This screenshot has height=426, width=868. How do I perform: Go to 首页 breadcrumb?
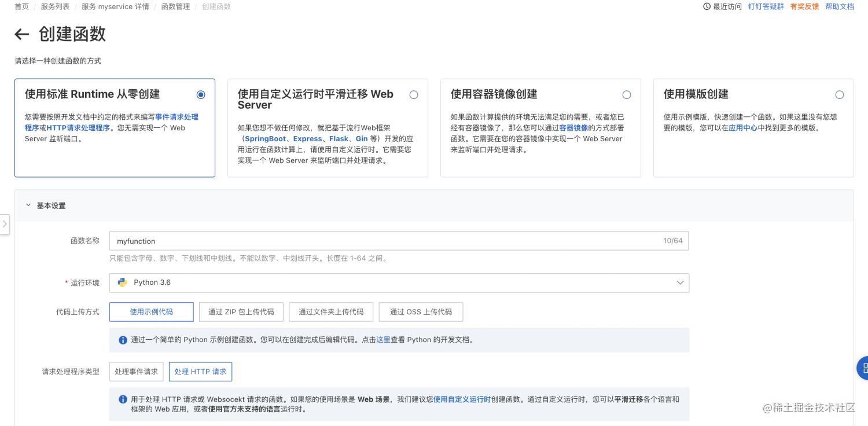pos(21,6)
